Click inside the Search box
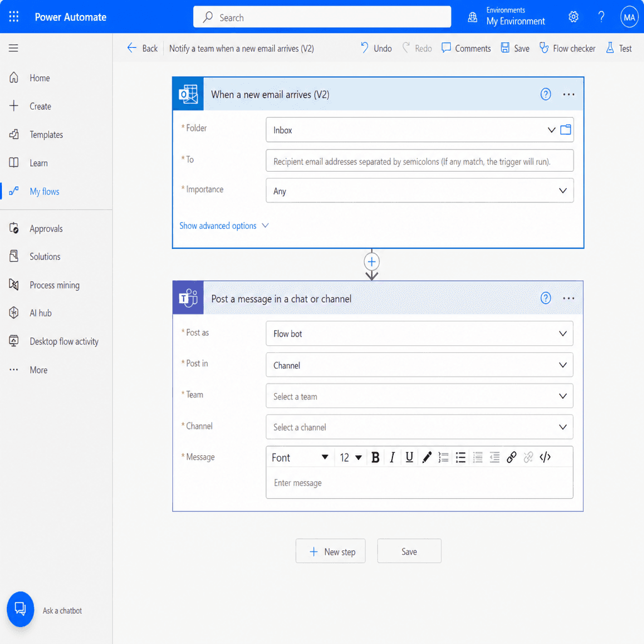Screen dimensions: 644x644 322,17
